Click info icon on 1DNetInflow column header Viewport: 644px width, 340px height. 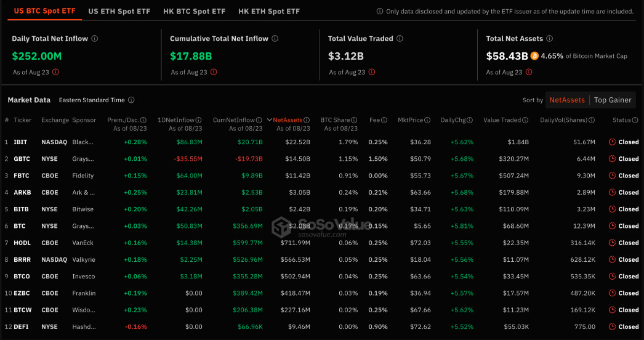pyautogui.click(x=198, y=120)
